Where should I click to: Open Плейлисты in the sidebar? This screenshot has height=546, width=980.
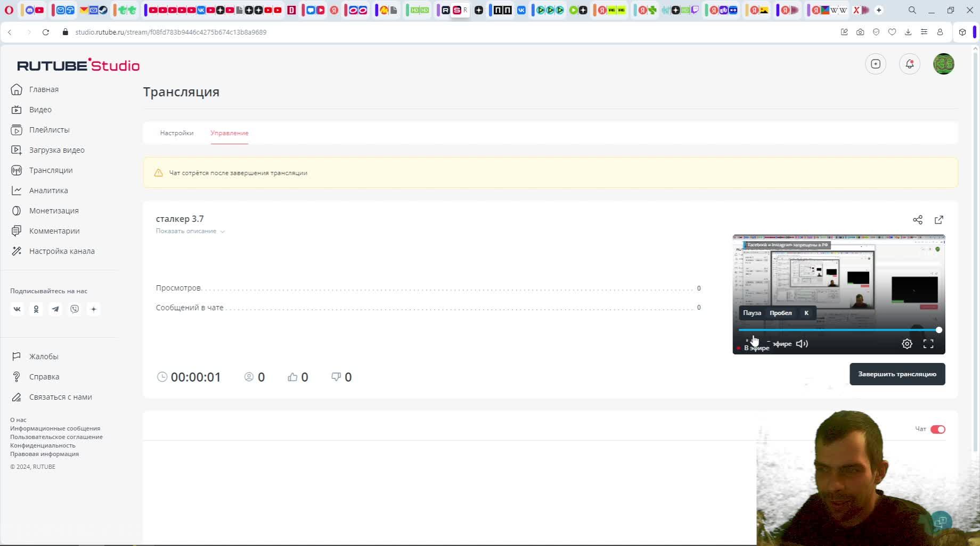[40, 130]
